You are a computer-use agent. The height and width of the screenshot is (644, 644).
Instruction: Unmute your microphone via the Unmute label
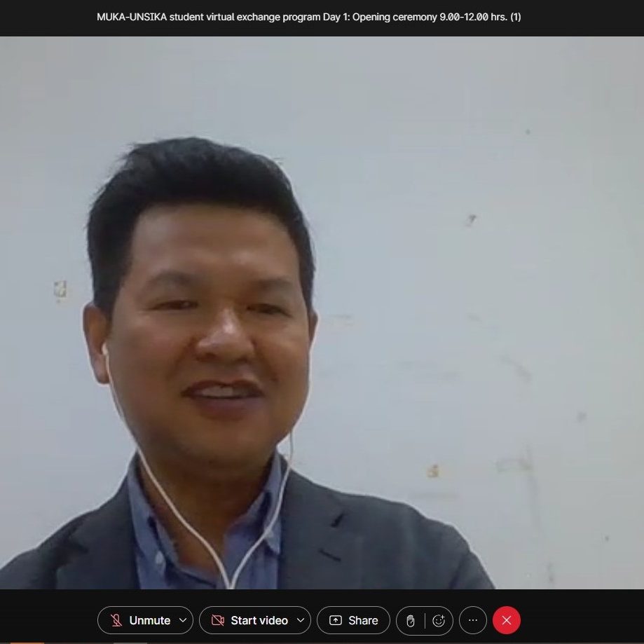pyautogui.click(x=149, y=620)
